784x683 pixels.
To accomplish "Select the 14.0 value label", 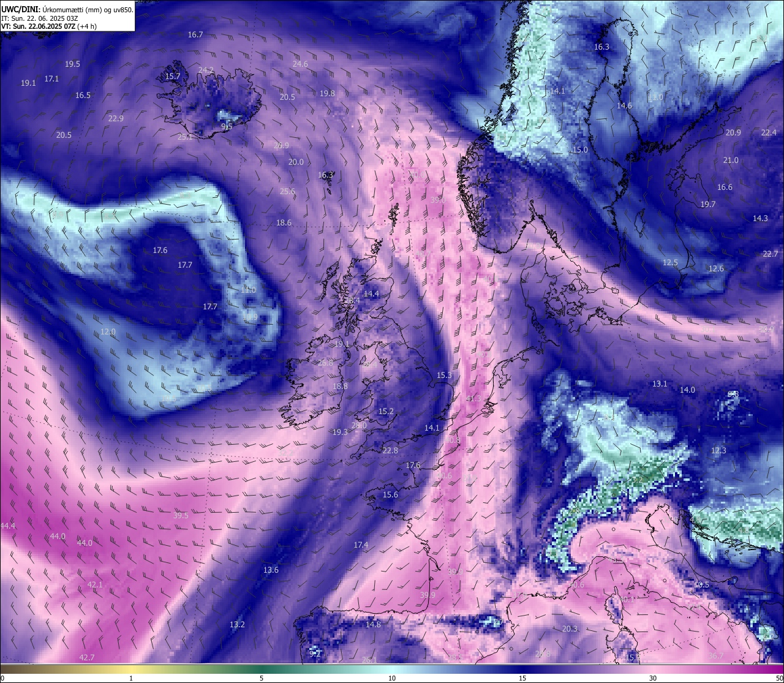I will click(687, 390).
